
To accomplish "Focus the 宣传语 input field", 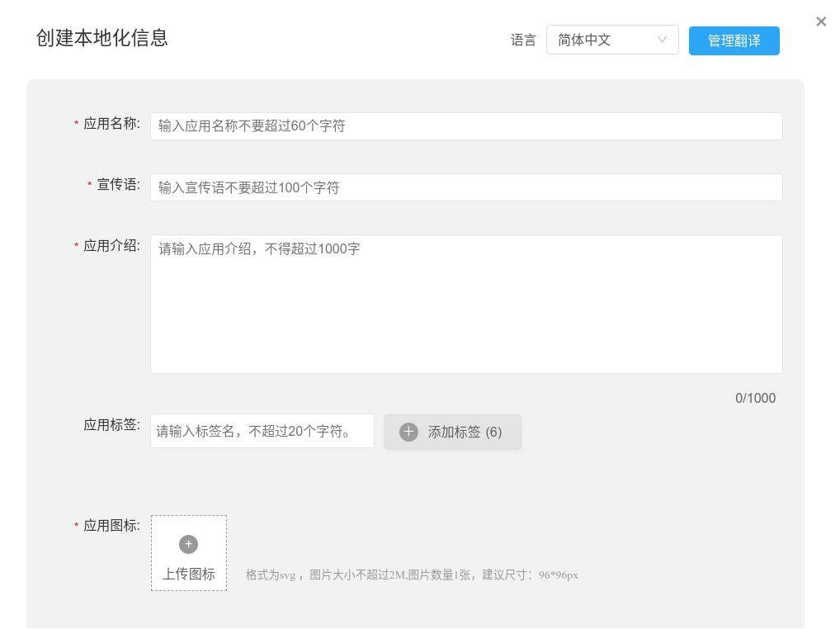I will tap(466, 187).
